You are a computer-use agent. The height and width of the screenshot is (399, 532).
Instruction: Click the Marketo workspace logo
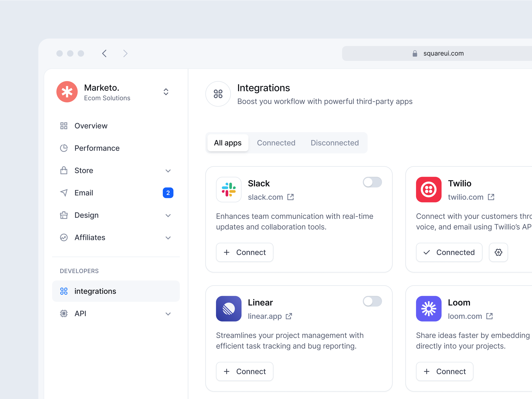point(67,92)
